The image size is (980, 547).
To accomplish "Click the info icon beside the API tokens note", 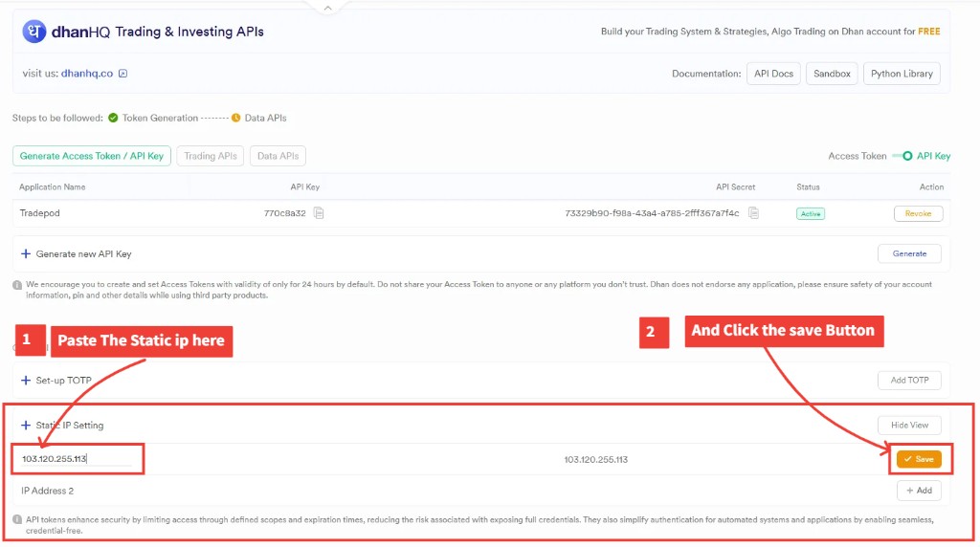I will pos(17,520).
